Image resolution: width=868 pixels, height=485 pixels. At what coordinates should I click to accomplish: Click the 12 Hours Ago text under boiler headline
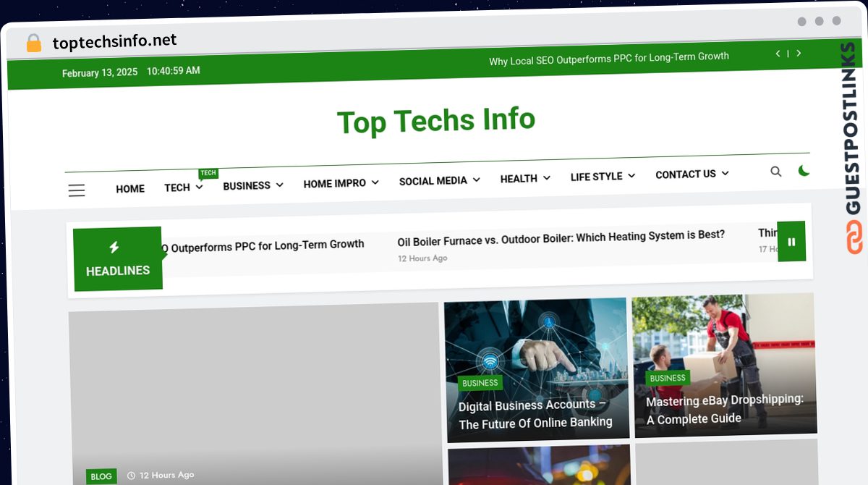[422, 258]
